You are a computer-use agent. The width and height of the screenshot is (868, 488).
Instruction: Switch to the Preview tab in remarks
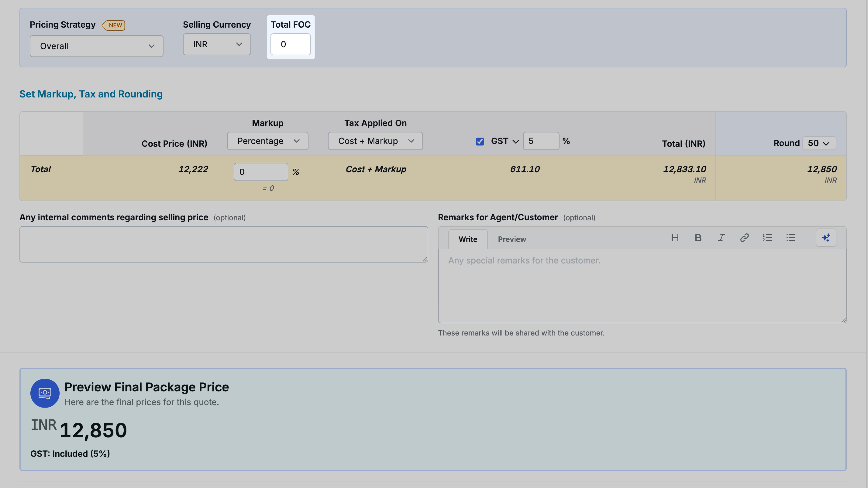512,239
